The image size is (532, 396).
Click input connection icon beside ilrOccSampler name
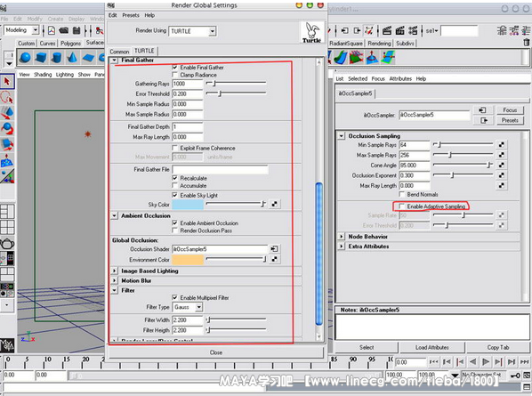pos(482,110)
